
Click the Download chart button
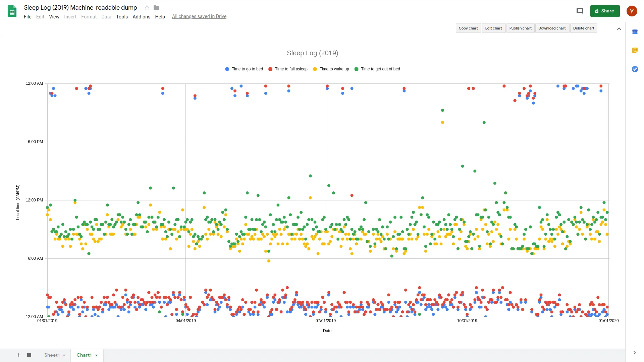552,28
